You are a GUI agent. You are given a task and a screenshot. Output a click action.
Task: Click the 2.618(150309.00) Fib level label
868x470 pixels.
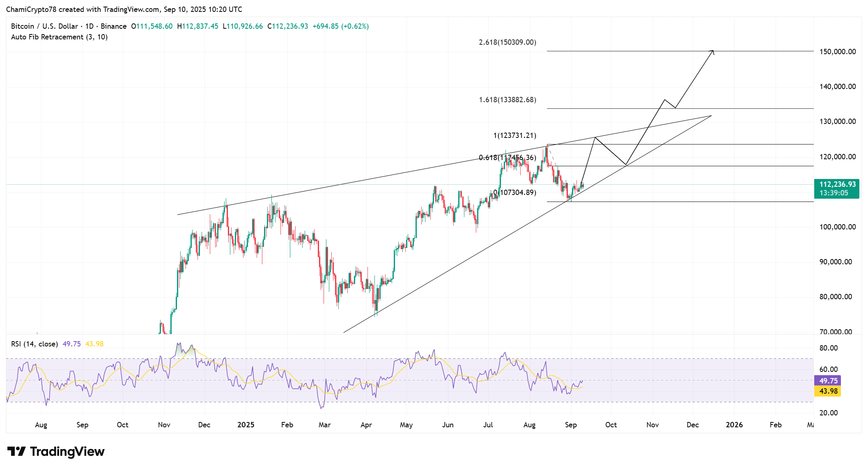pos(507,42)
